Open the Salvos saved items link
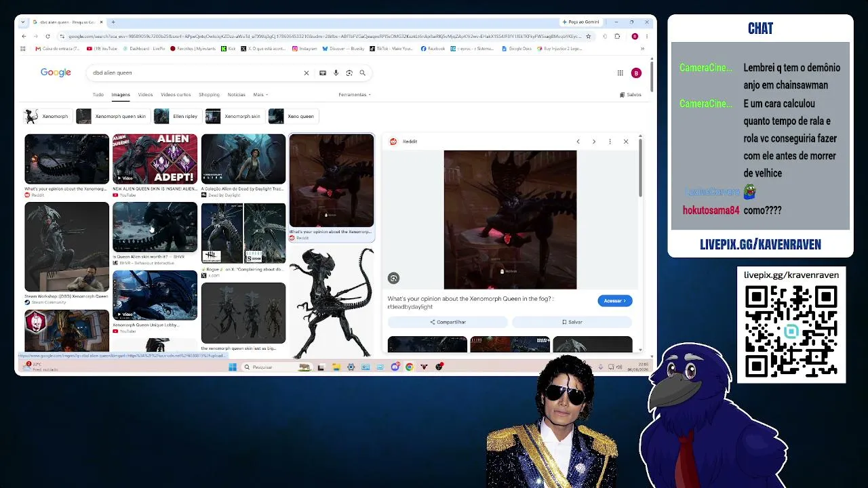 coord(631,95)
